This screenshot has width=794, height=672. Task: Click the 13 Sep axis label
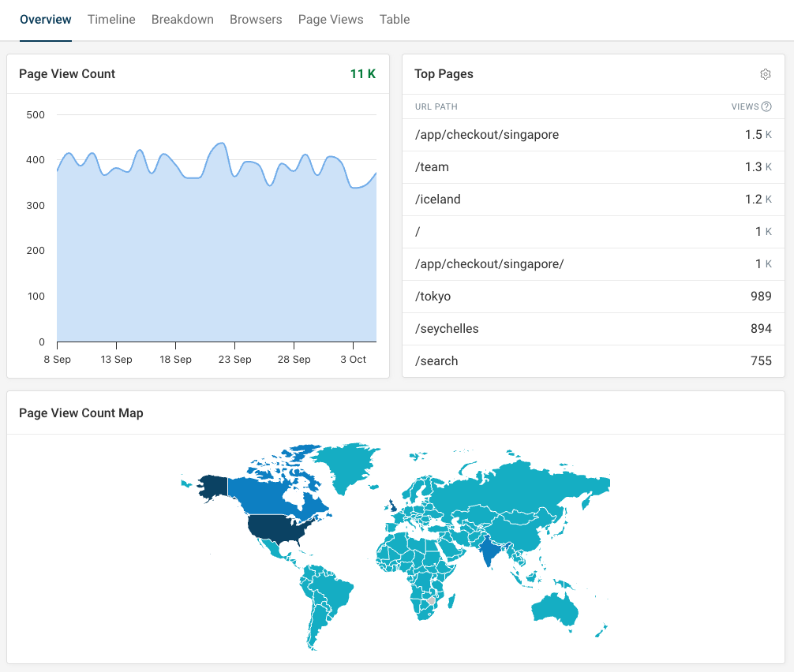tap(117, 360)
